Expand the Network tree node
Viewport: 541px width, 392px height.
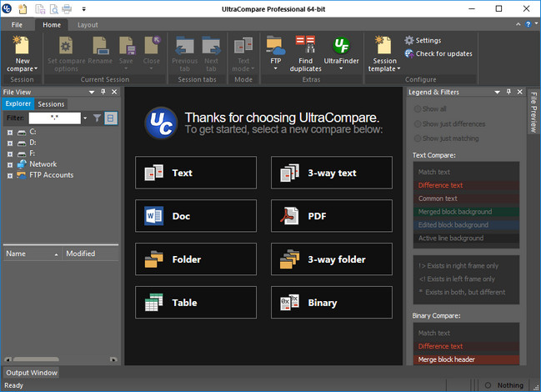coord(9,164)
